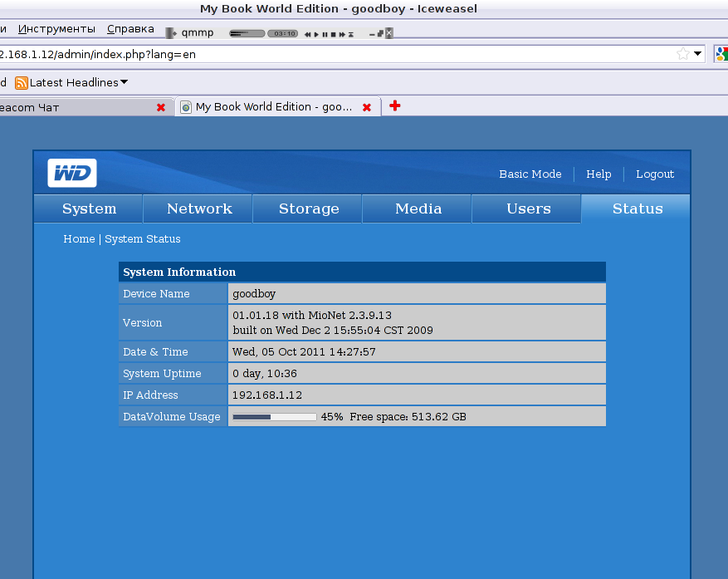This screenshot has height=579, width=728.
Task: Click the Free space: 513.62 GB text
Action: [408, 417]
